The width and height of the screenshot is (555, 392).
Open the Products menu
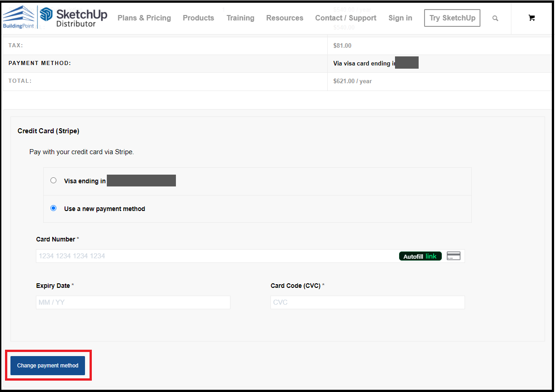click(198, 18)
